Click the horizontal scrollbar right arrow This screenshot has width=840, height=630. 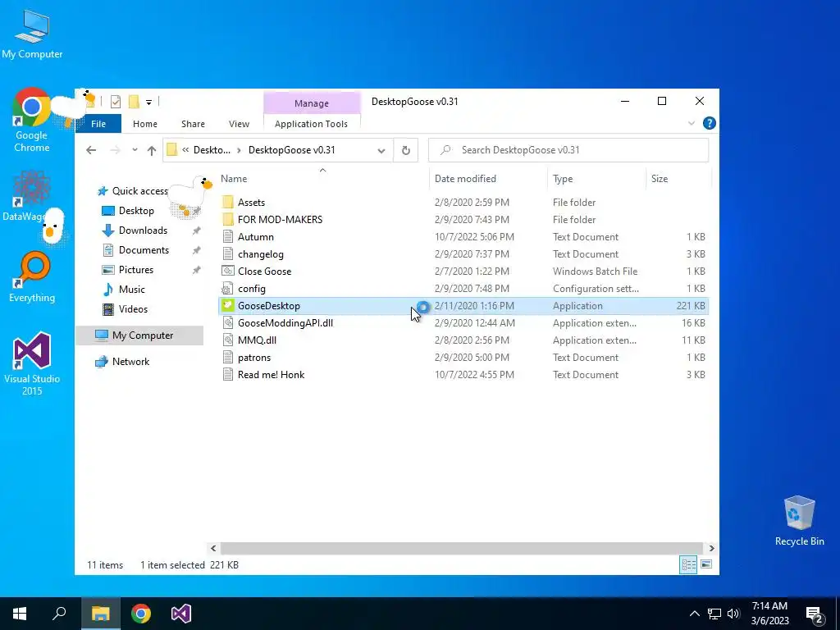coord(711,548)
